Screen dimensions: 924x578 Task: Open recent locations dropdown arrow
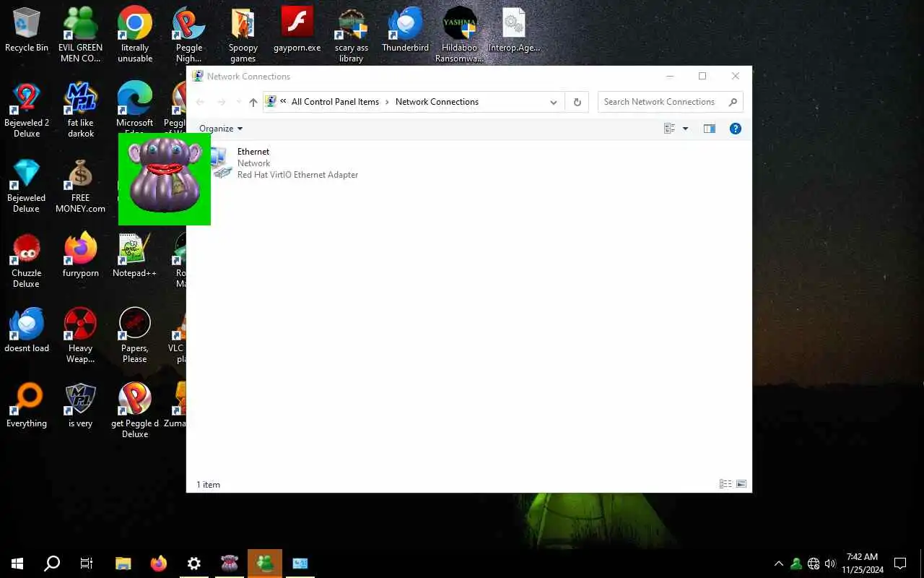pos(239,102)
